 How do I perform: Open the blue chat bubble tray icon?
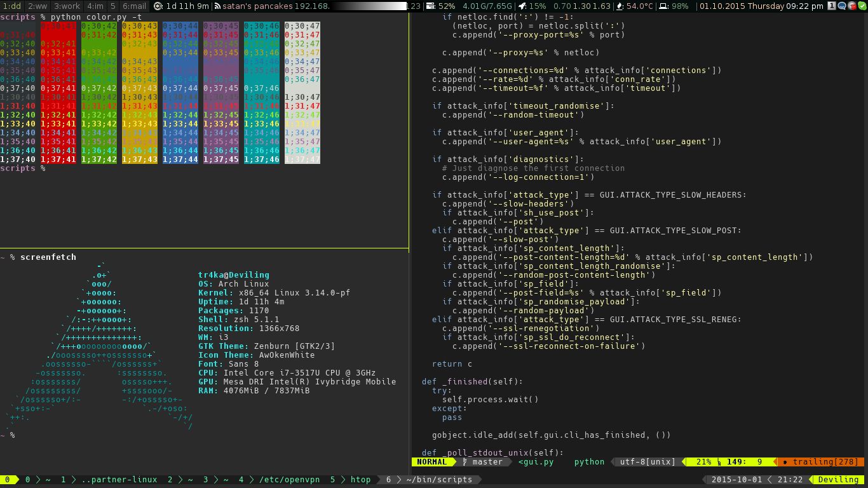tap(842, 6)
